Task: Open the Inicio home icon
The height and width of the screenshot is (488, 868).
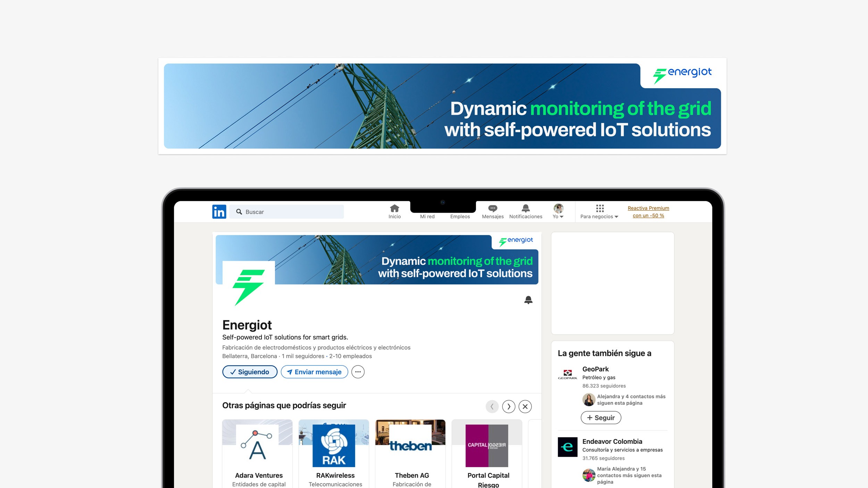Action: pos(394,208)
